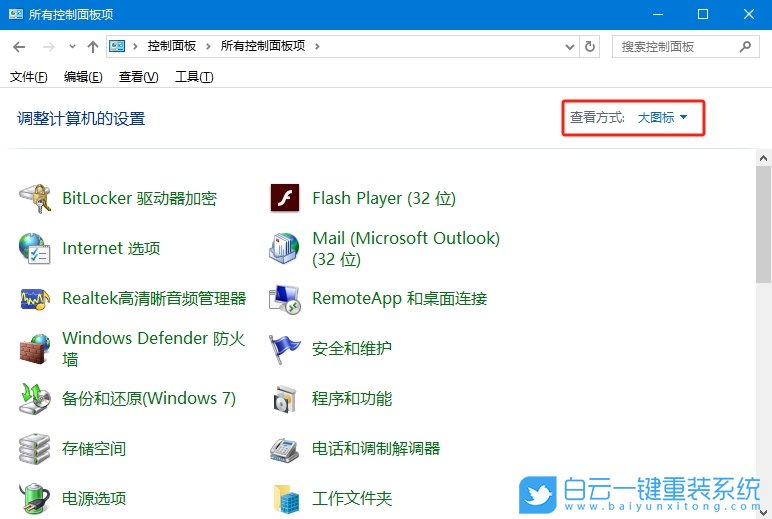
Task: Click the 电话和调制解调器 phone icon
Action: 285,449
